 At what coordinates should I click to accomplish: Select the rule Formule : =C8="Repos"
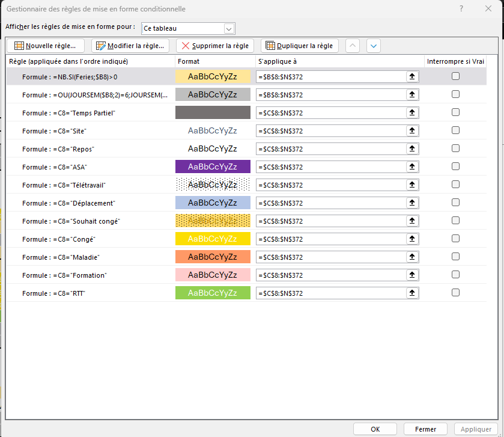[58, 149]
